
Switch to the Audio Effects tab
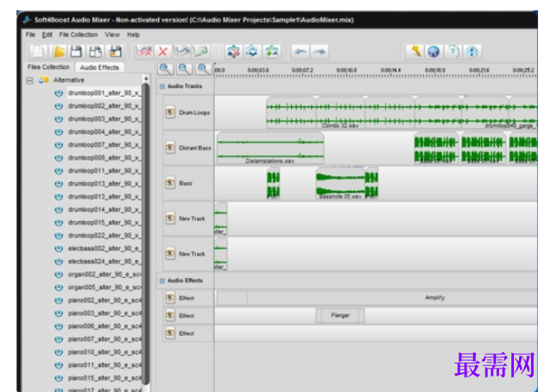tap(99, 67)
